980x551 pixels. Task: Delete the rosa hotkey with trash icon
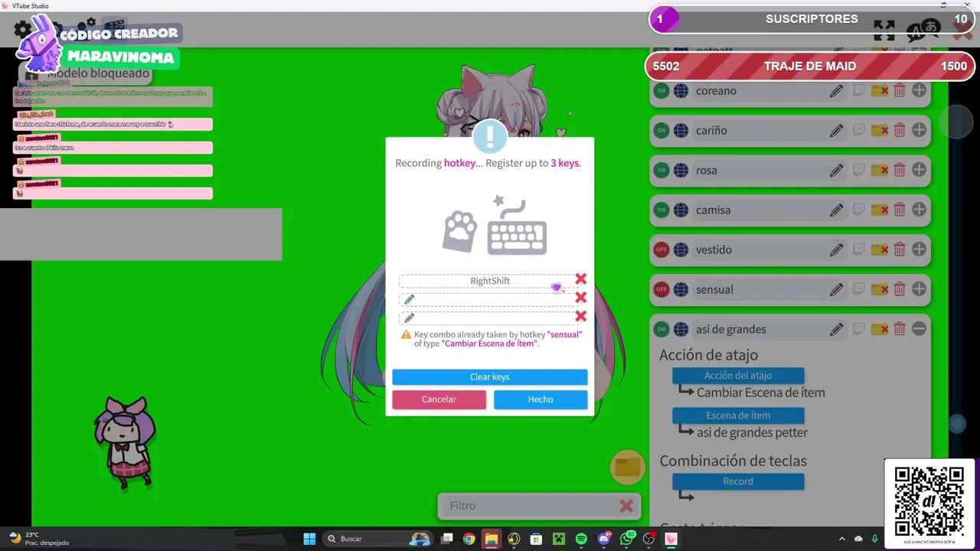pyautogui.click(x=900, y=170)
